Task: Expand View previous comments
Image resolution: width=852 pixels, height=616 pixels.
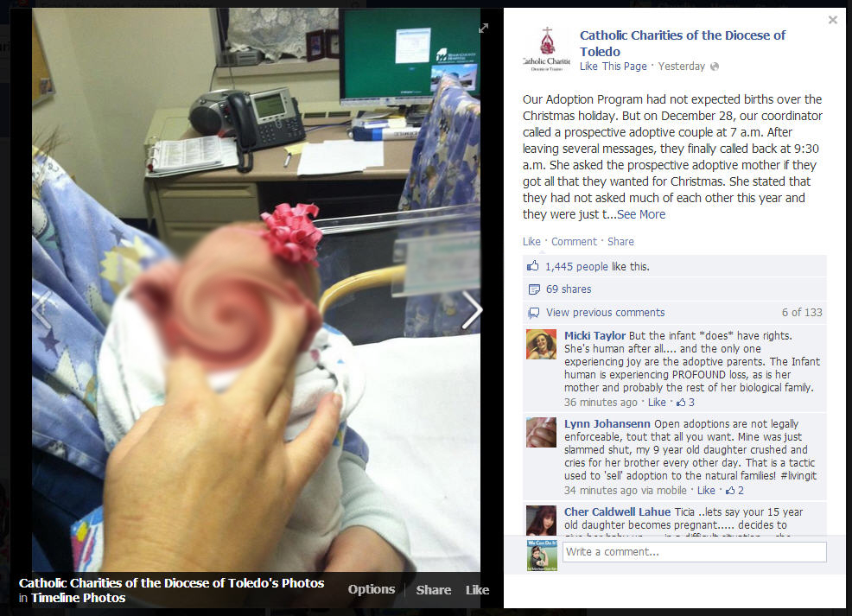Action: [606, 313]
